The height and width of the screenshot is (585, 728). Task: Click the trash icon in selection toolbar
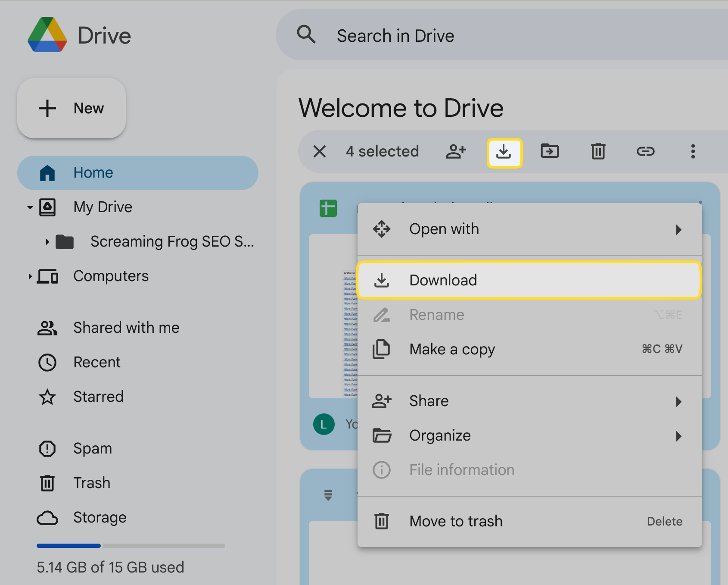[598, 151]
